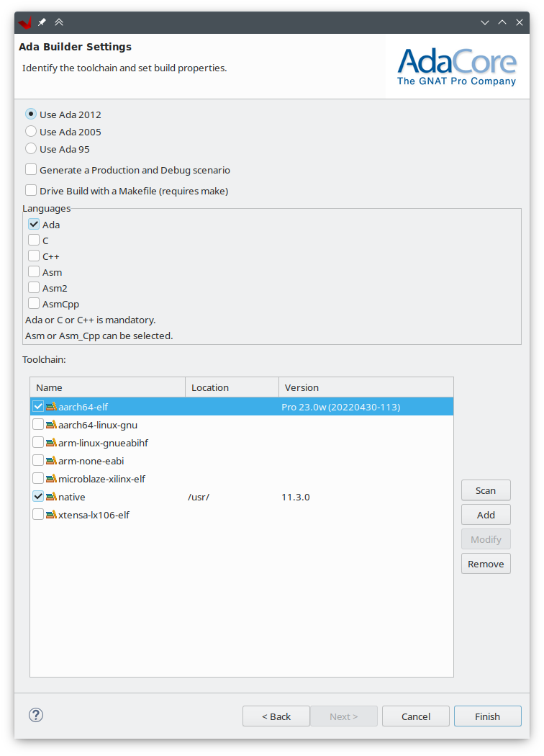Click the native toolchain icon

[51, 497]
